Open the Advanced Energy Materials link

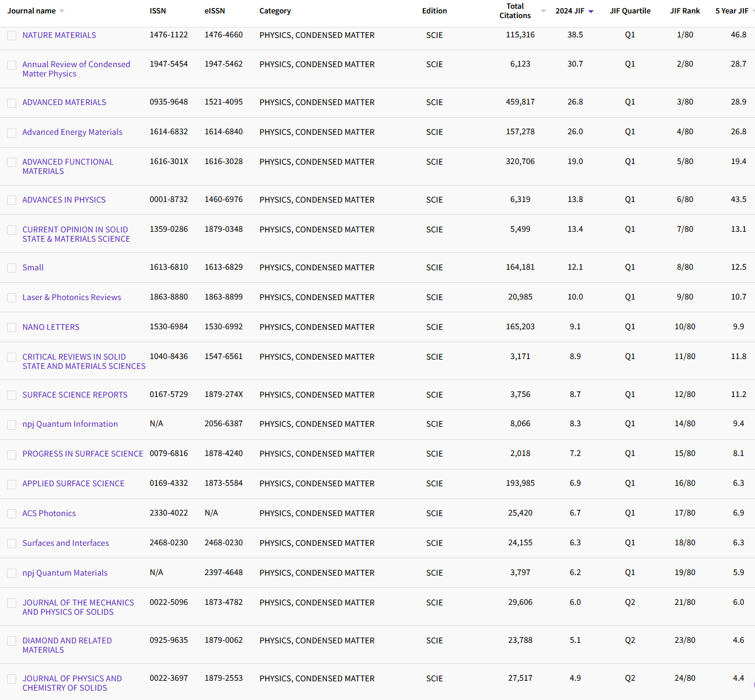(72, 132)
